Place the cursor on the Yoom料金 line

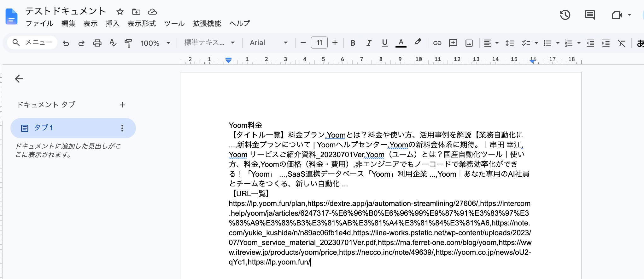click(245, 125)
